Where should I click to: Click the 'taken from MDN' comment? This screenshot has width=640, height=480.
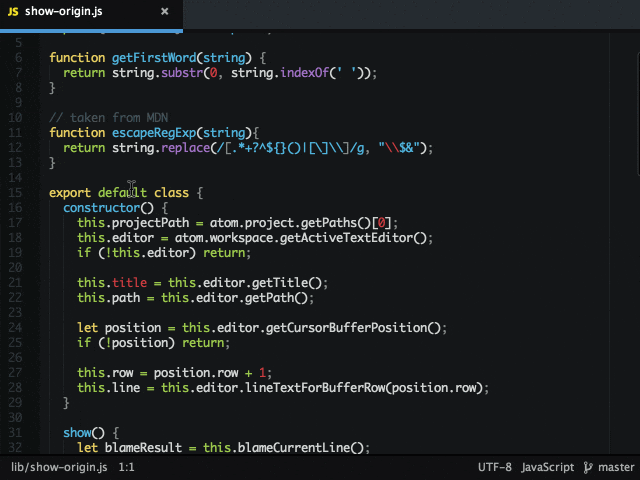108,118
